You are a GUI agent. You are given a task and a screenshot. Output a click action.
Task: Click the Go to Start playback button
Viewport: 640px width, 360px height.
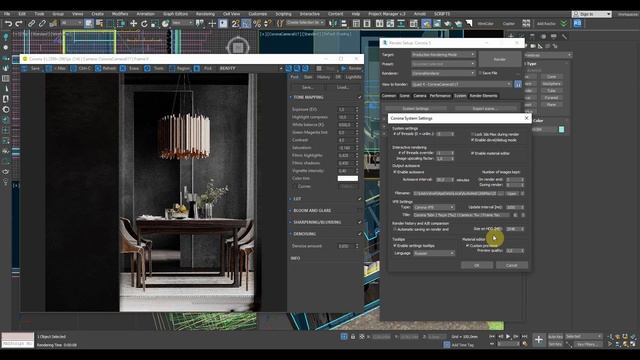click(x=492, y=336)
